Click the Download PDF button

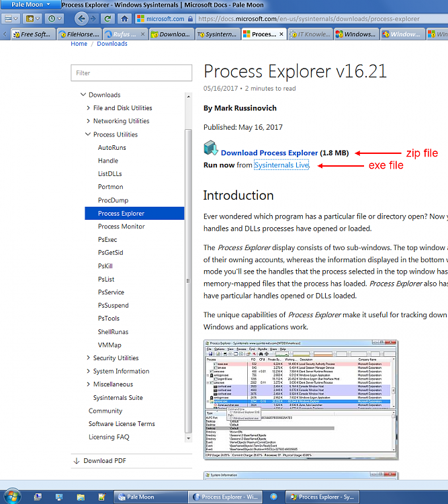tap(100, 461)
